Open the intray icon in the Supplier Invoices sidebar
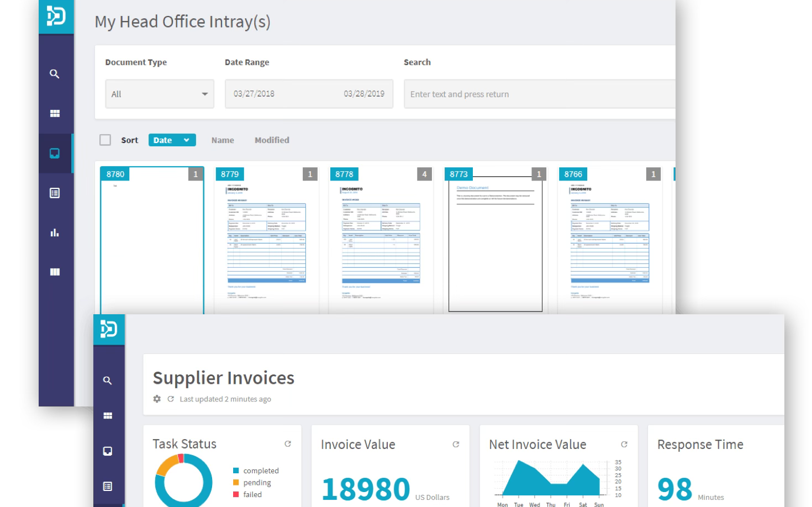 [108, 451]
